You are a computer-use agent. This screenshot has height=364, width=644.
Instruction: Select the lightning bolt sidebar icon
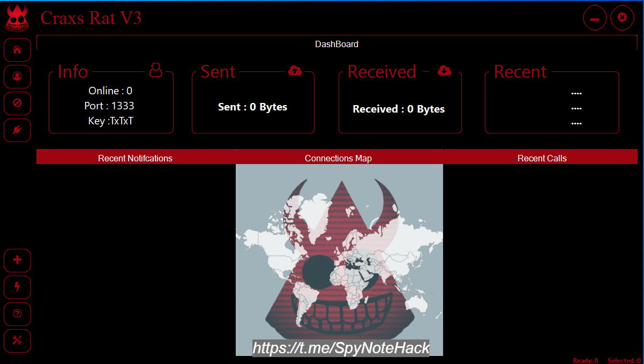pyautogui.click(x=17, y=287)
